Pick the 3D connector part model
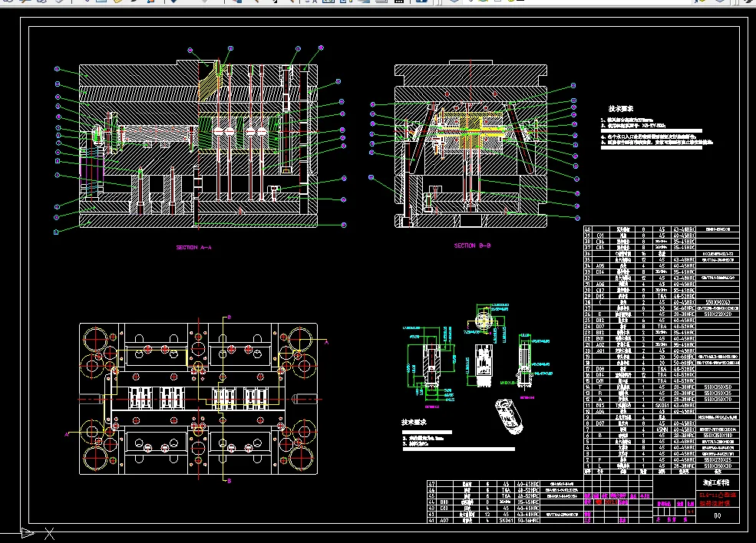 pyautogui.click(x=510, y=416)
